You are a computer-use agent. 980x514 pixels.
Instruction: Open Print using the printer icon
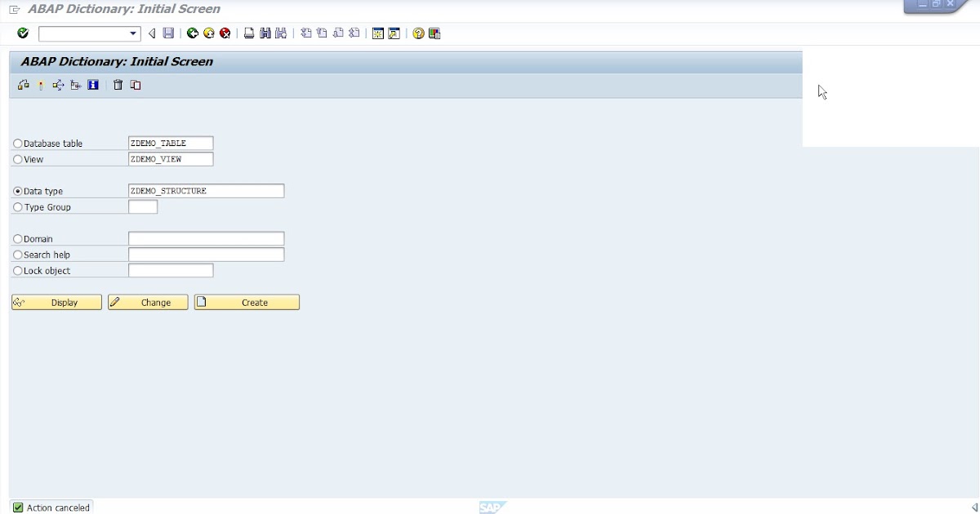[247, 33]
